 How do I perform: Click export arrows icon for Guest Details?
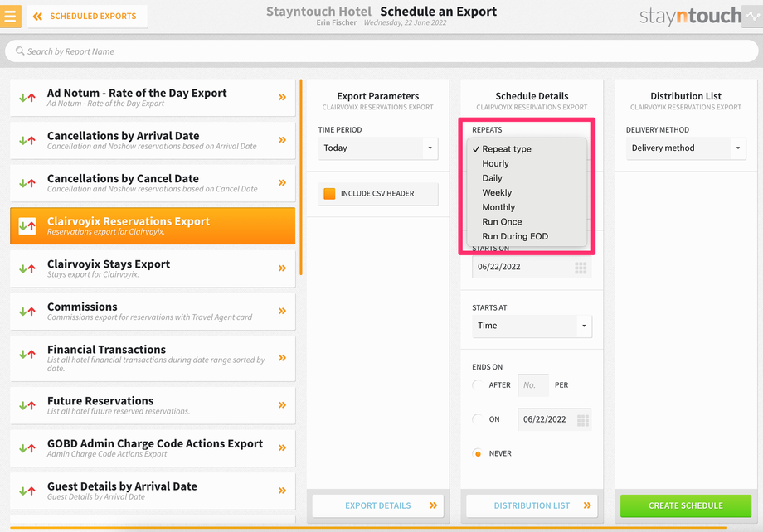[x=27, y=491]
